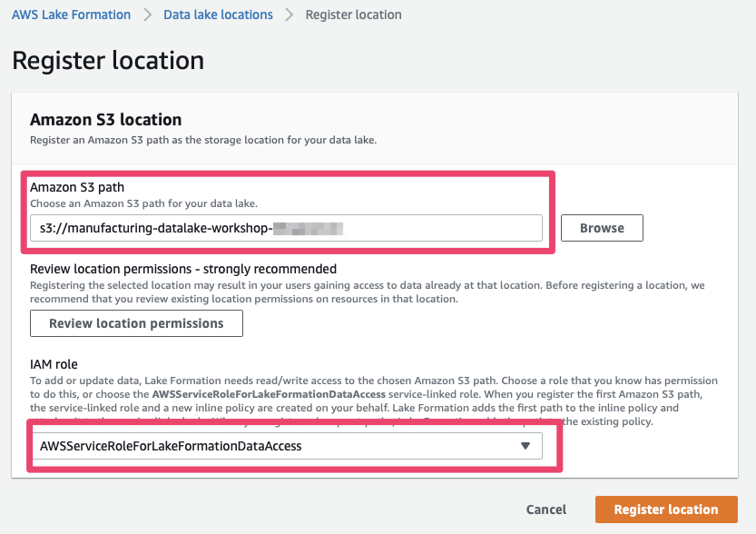This screenshot has height=534, width=756.
Task: Click the second breadcrumb chevron separator
Action: click(290, 15)
